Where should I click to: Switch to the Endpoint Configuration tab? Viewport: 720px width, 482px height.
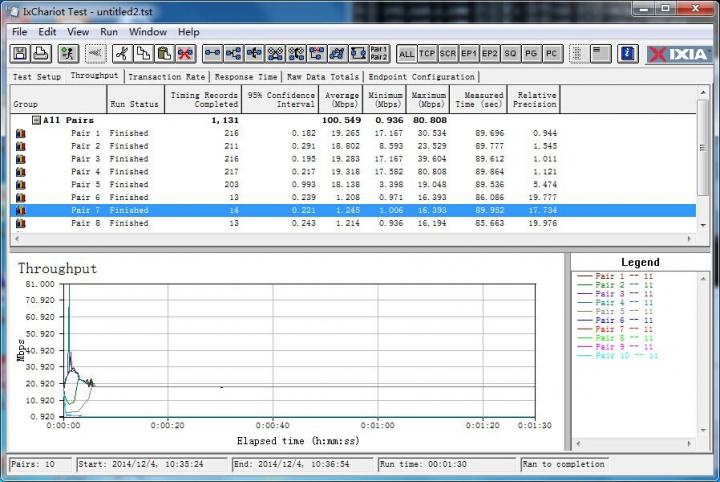click(x=421, y=77)
